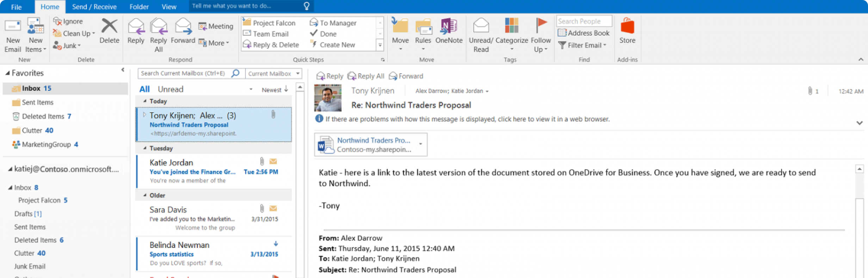Run the To Manager quick step

pyautogui.click(x=333, y=23)
